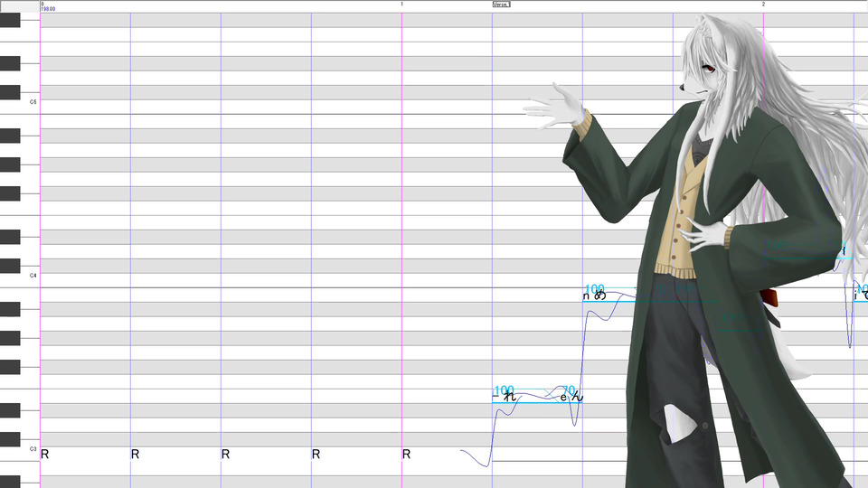Play the A#3 black piano key
This screenshot has height=488, width=868.
10,309
